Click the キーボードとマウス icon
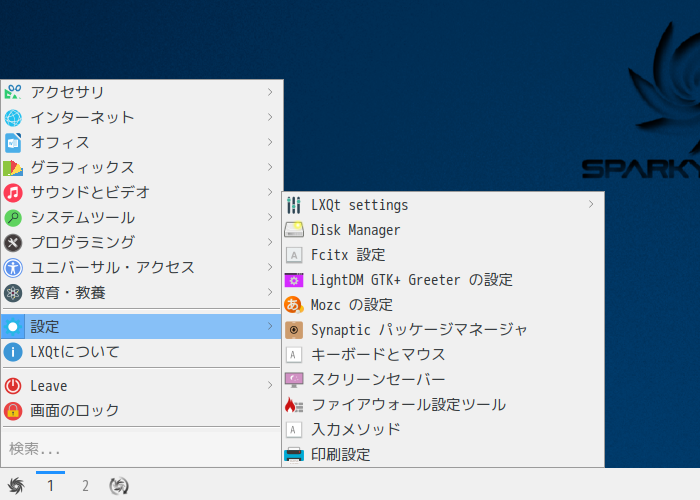The image size is (700, 500). click(294, 355)
